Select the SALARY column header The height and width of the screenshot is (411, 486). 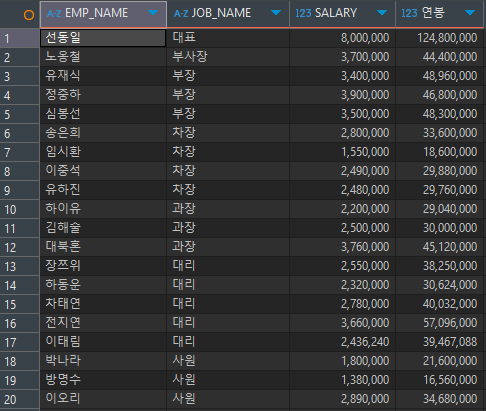[342, 14]
